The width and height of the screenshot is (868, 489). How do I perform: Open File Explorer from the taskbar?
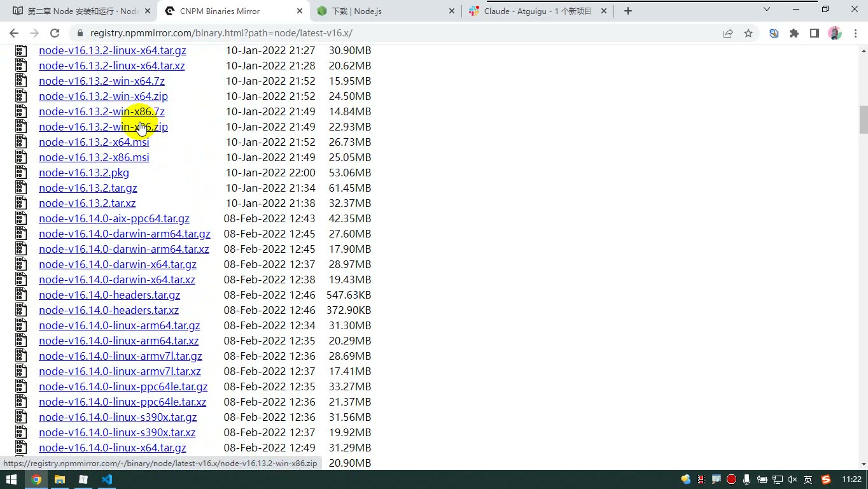[x=60, y=479]
